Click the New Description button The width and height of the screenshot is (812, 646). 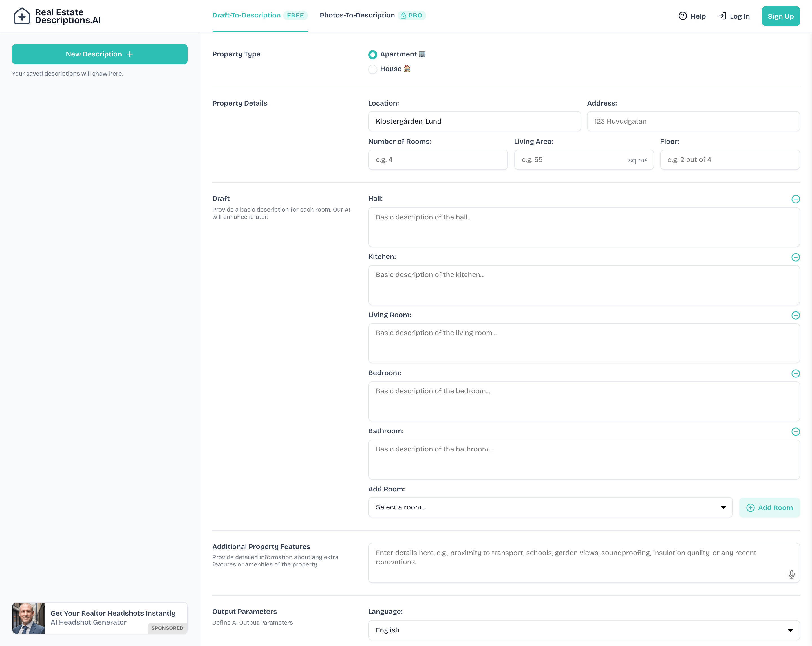[100, 54]
